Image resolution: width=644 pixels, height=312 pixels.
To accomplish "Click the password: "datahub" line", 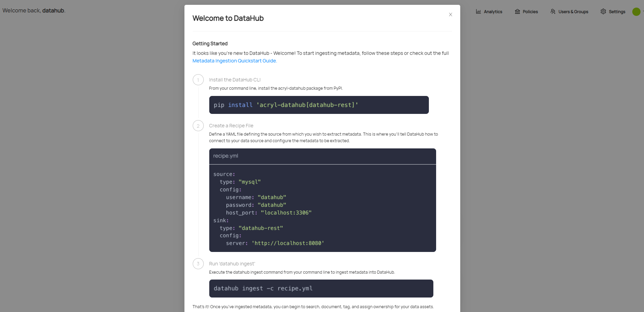I will point(256,205).
